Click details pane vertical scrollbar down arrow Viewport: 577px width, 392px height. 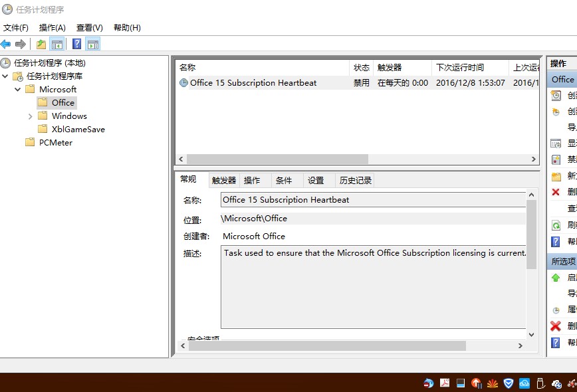coord(531,335)
